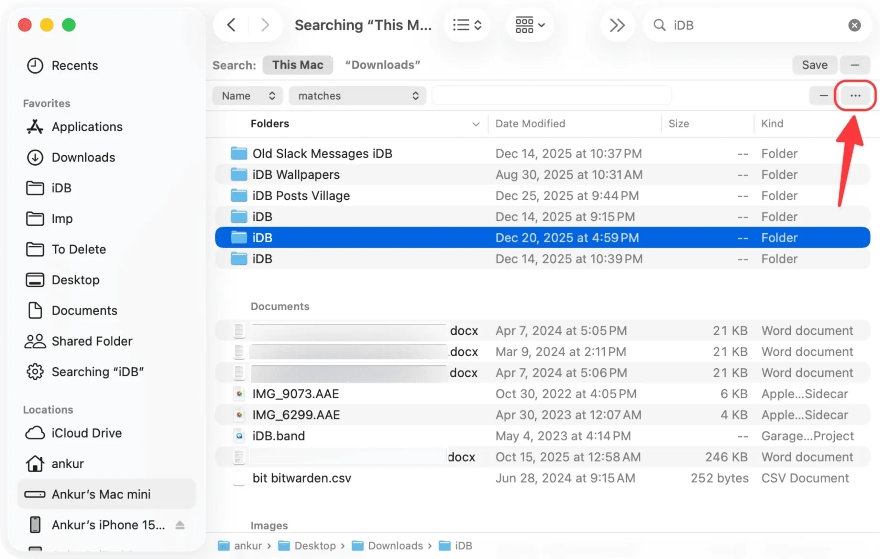
Task: Jump to Desktop in the path bar
Action: 307,546
